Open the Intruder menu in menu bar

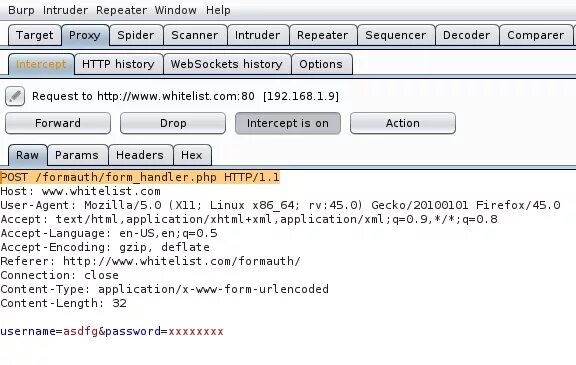[65, 10]
